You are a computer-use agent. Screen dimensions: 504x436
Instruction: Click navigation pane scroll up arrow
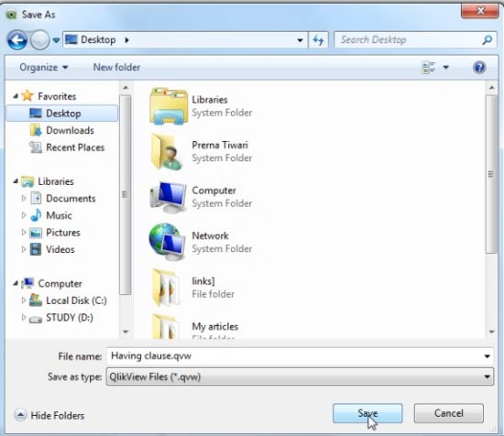[126, 87]
